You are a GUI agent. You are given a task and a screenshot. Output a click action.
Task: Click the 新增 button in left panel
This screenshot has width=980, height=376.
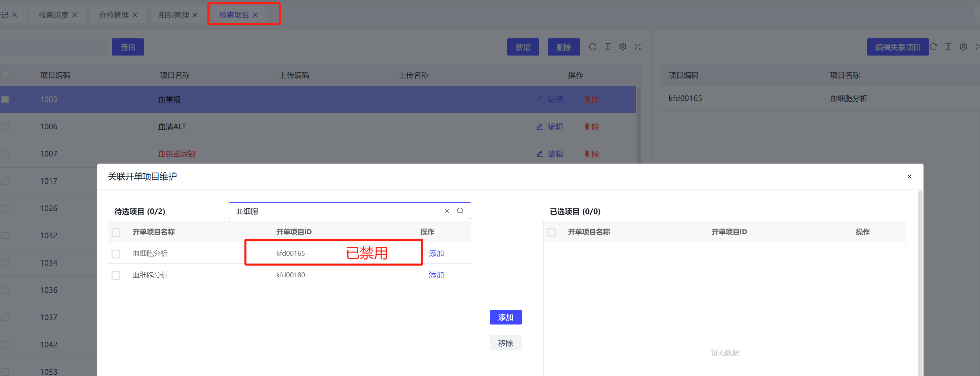523,47
